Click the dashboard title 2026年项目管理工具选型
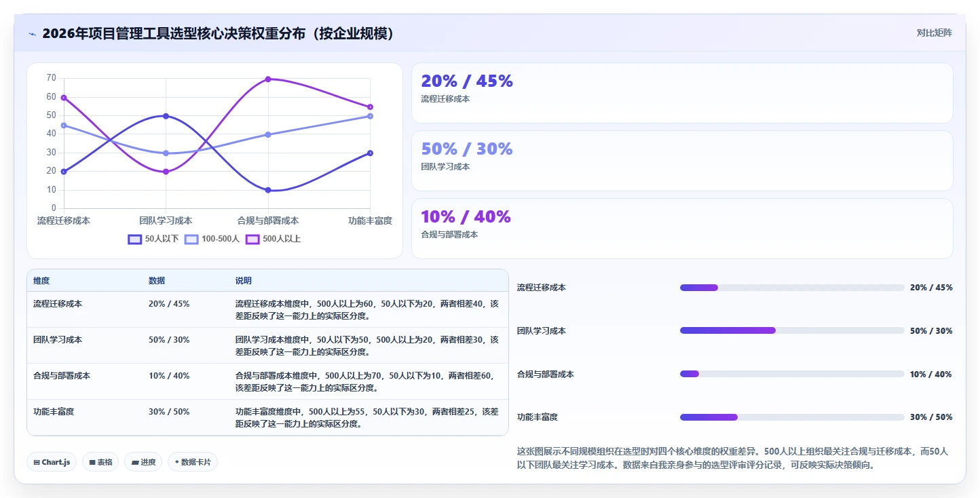The height and width of the screenshot is (498, 980). [x=218, y=33]
